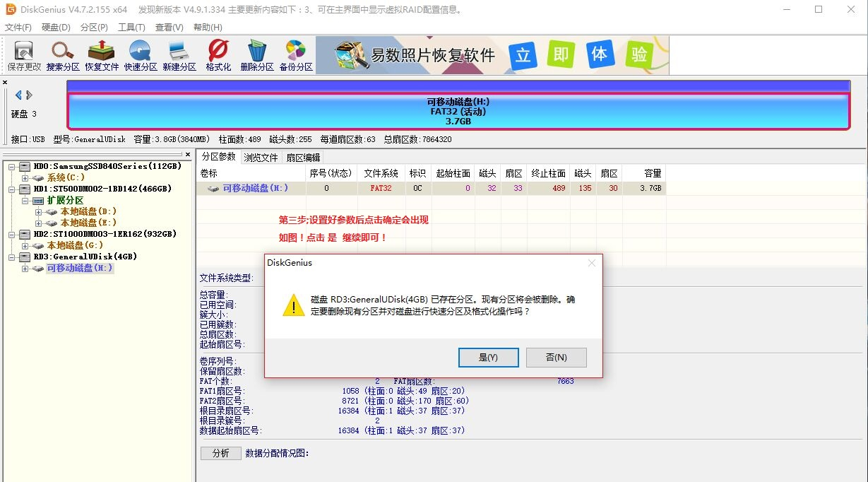Click the 卷标 column header

pos(251,173)
